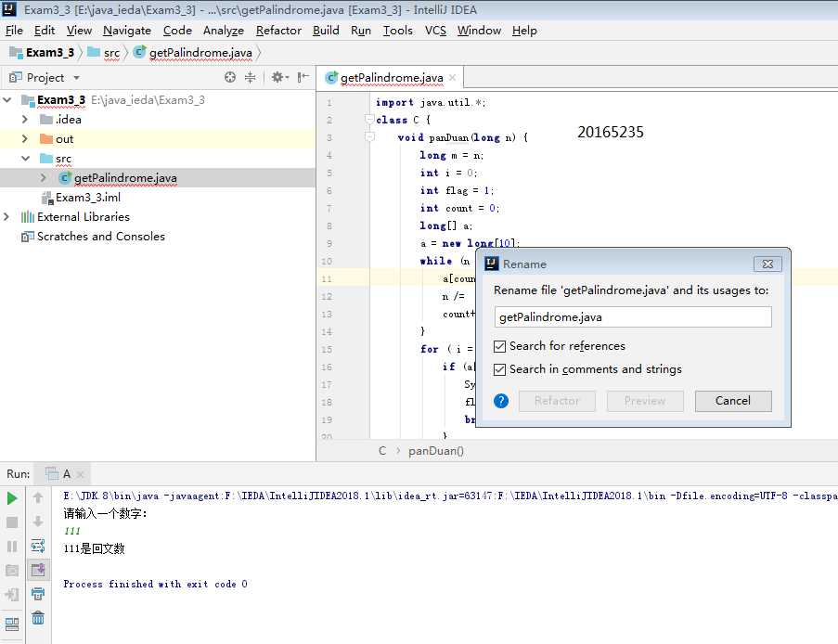
Task: Fold panDuan method in gutter
Action: pyautogui.click(x=369, y=136)
